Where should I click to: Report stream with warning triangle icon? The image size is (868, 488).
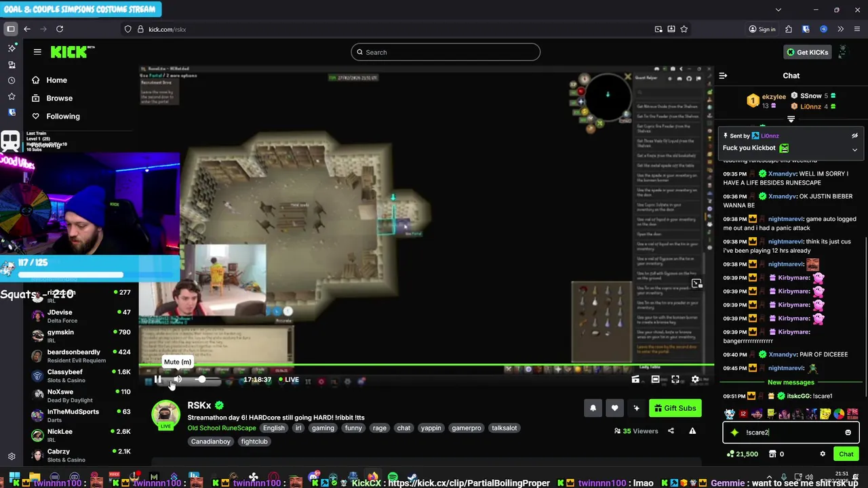(x=692, y=431)
